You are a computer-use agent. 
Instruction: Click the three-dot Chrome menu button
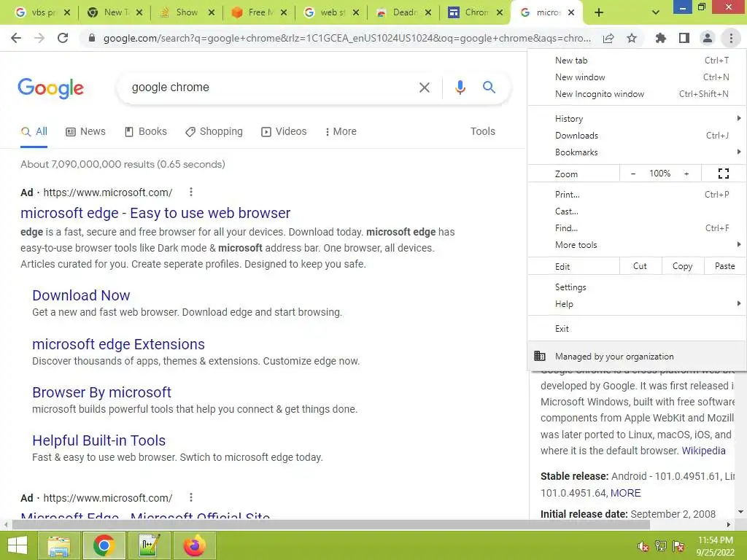[x=731, y=38]
